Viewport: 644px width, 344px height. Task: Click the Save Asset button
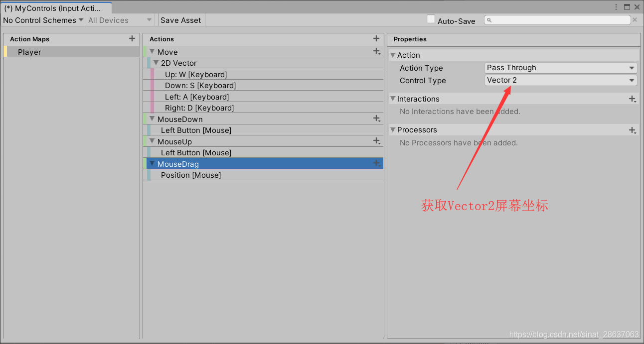coord(181,20)
